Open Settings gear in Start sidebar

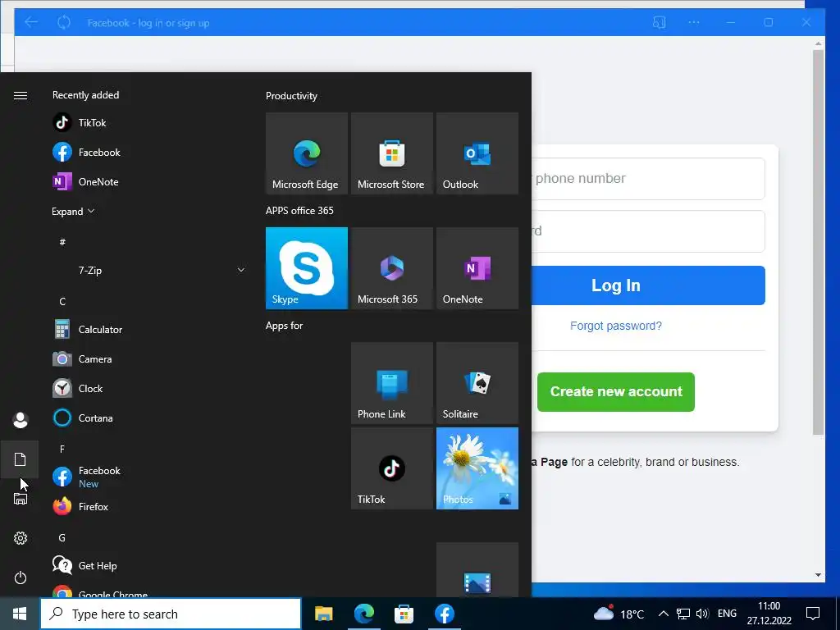point(21,538)
